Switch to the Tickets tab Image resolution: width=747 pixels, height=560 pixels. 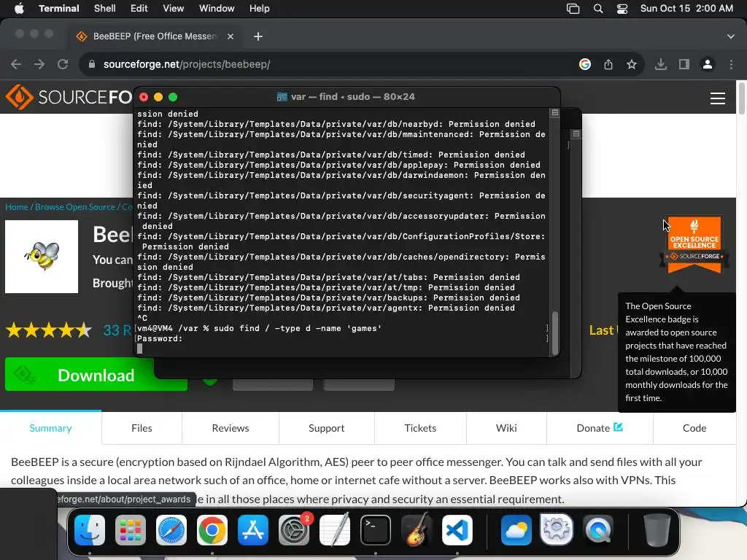tap(420, 427)
